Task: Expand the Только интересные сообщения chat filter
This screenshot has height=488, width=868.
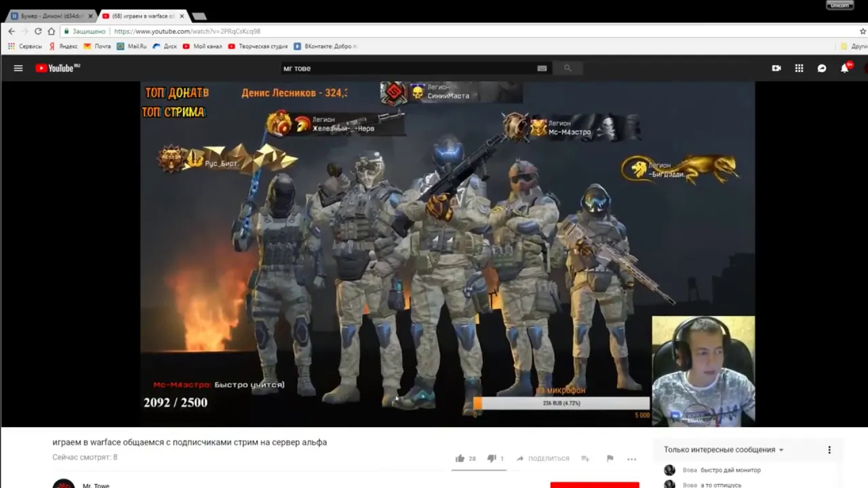Action: coord(724,449)
